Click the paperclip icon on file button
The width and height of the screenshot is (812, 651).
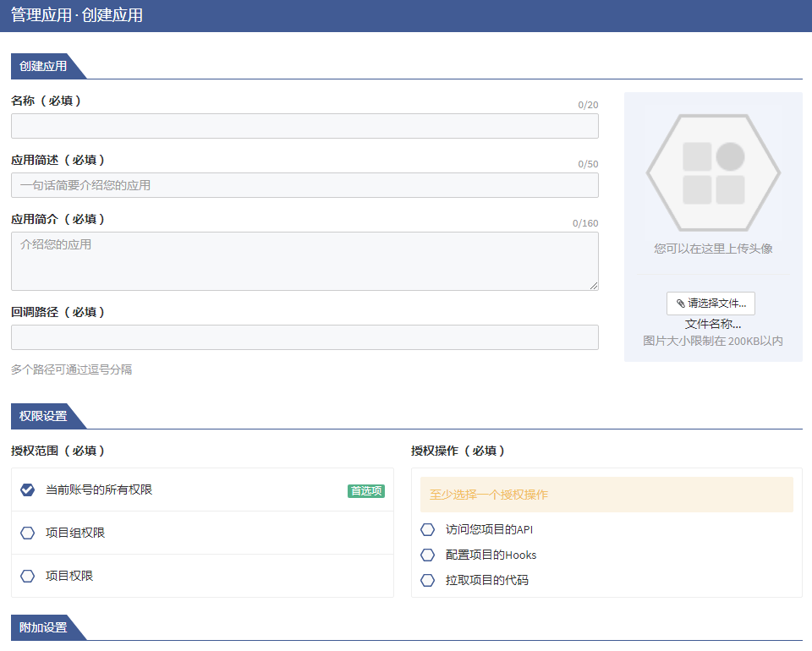point(680,304)
